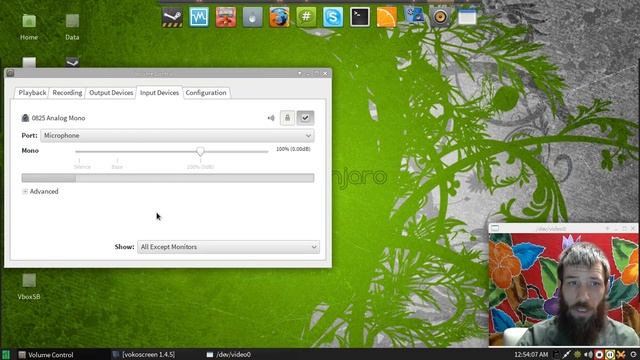Screen dimensions: 640x360
Task: Click the Mono volume slider handle
Action: point(200,151)
